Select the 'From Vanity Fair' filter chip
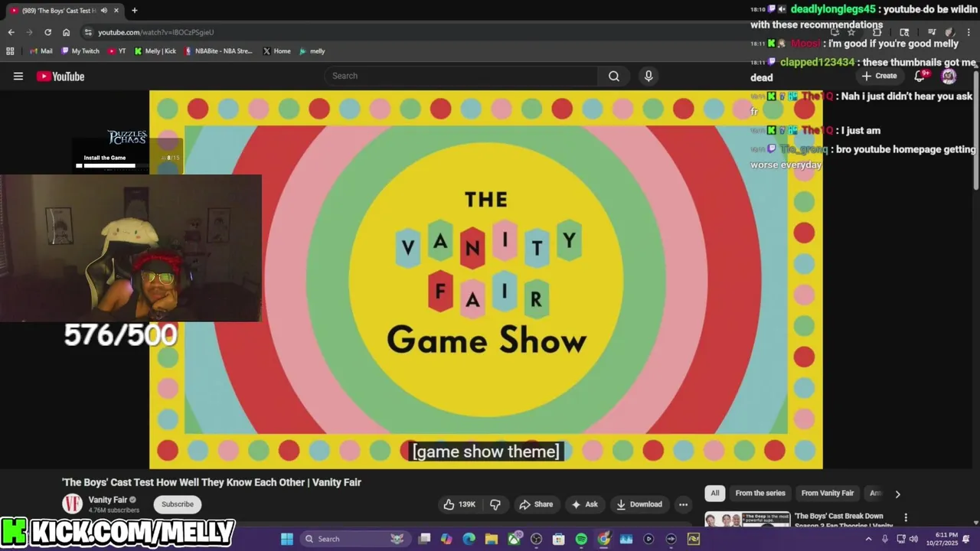Image resolution: width=980 pixels, height=551 pixels. pyautogui.click(x=827, y=494)
